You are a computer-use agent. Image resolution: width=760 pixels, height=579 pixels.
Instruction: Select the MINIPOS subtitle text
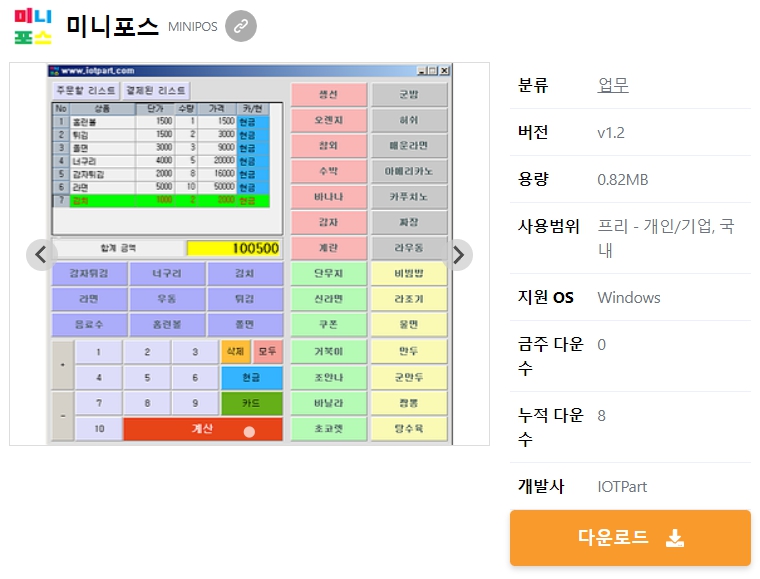(x=192, y=27)
